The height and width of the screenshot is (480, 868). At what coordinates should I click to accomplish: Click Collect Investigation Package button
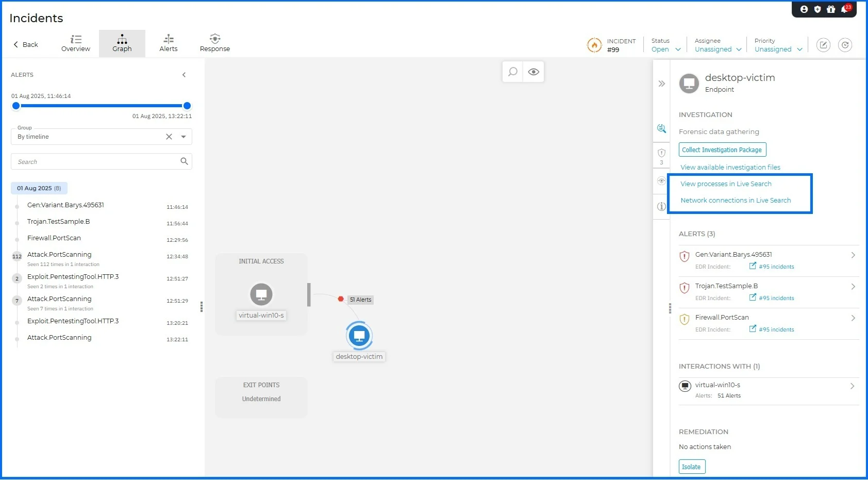pos(722,150)
